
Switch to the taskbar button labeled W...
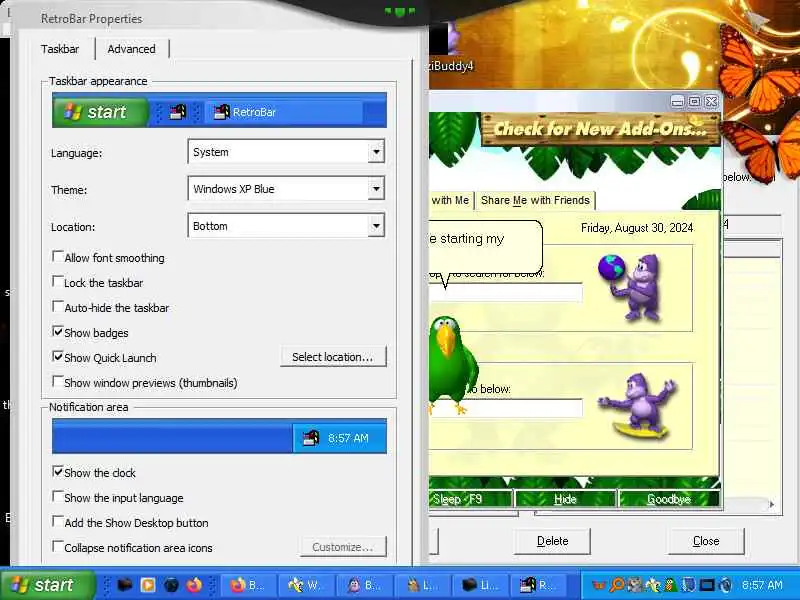307,585
